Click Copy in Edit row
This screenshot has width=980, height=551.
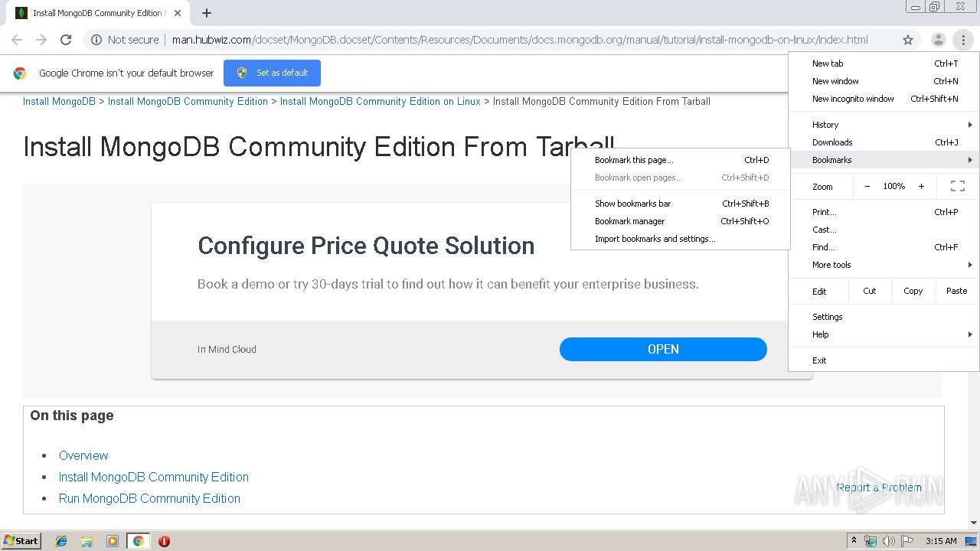point(913,291)
